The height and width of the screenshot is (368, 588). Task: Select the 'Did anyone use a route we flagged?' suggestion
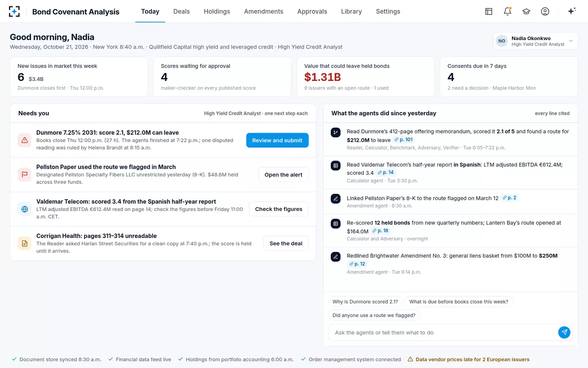374,315
